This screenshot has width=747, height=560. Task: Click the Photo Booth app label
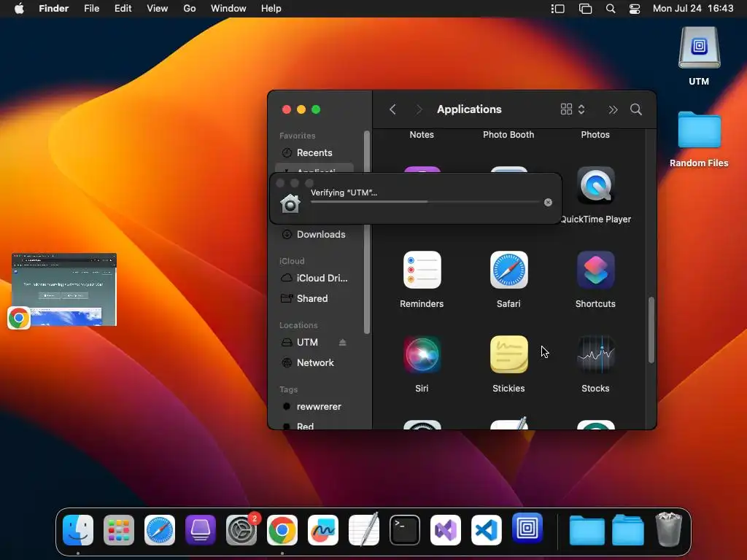click(x=508, y=135)
